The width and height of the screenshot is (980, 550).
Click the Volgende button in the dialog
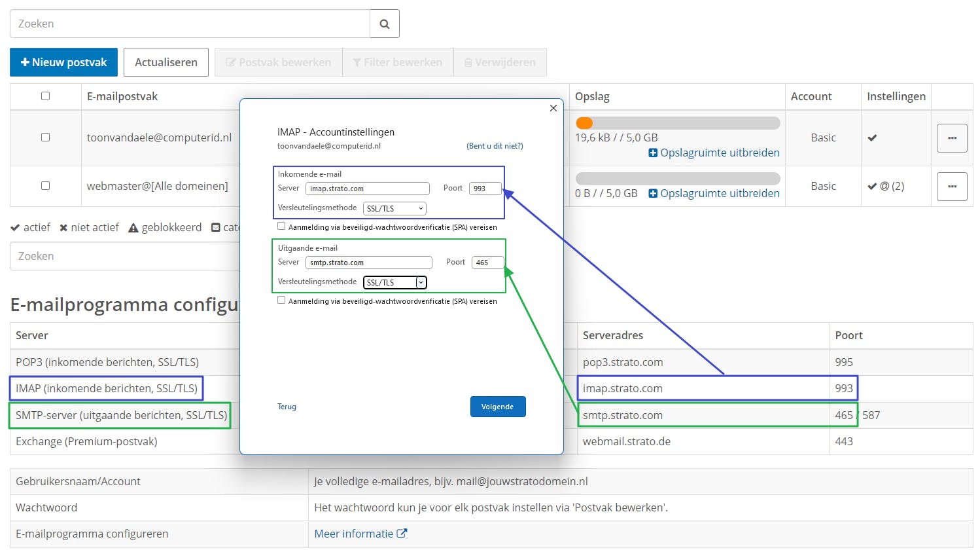click(498, 406)
